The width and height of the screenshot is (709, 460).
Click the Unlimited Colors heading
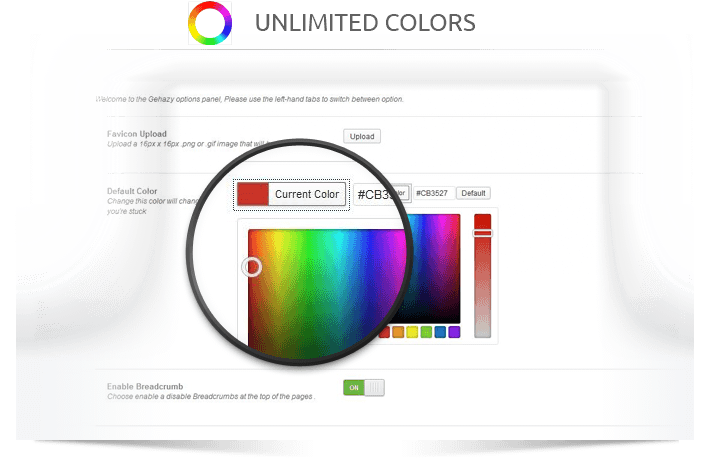click(364, 22)
